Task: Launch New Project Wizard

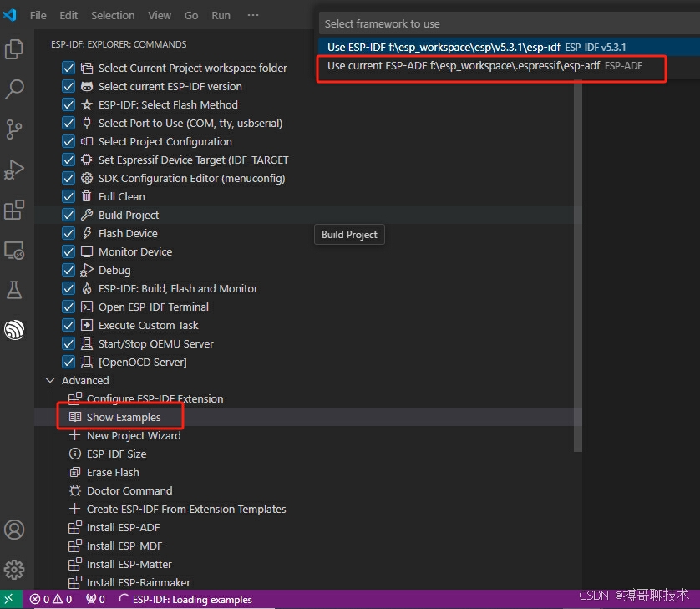Action: [134, 435]
